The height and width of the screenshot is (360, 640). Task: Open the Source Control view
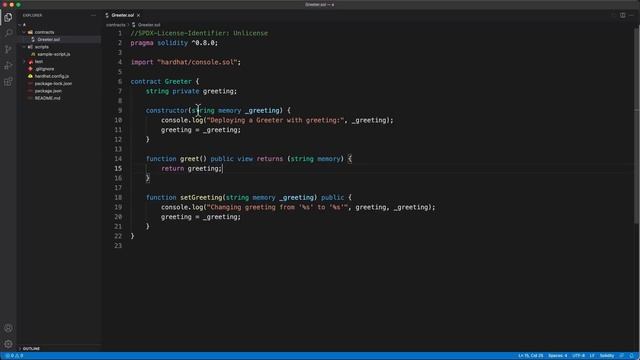8,49
